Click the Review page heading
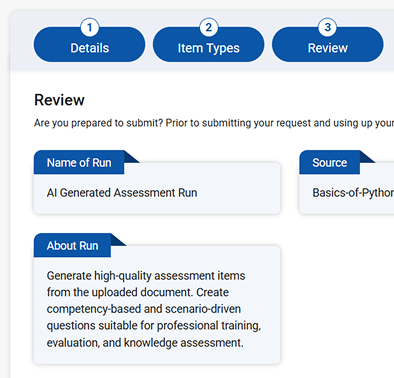394x378 pixels. (59, 100)
